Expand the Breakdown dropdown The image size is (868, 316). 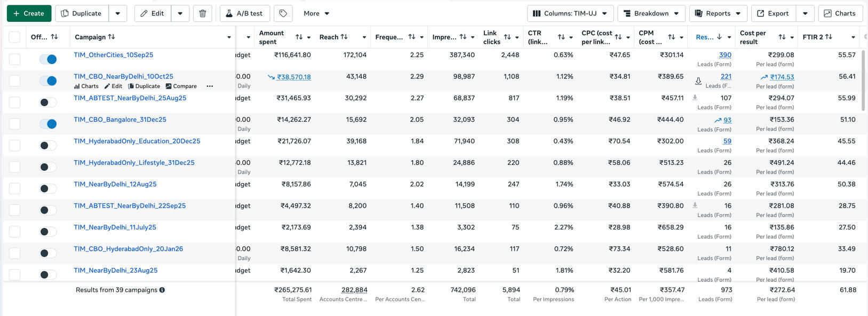[x=651, y=13]
